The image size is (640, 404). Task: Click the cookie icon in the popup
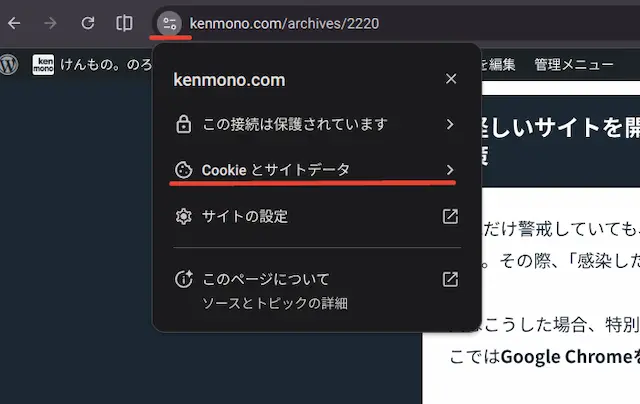click(x=183, y=170)
